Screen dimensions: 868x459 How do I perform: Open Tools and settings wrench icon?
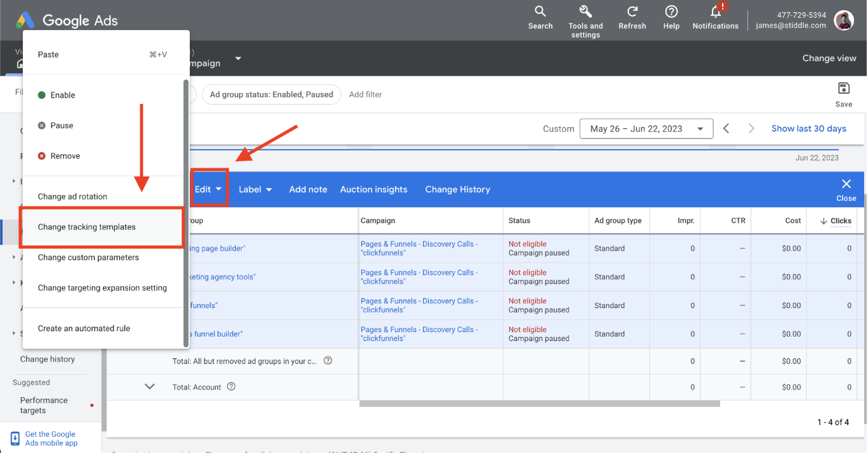click(x=586, y=11)
